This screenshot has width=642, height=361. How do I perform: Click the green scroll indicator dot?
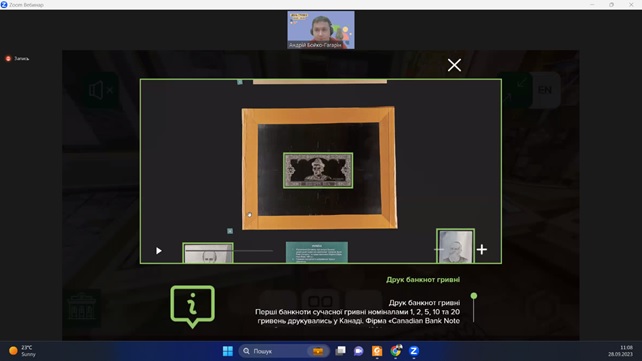tap(474, 296)
